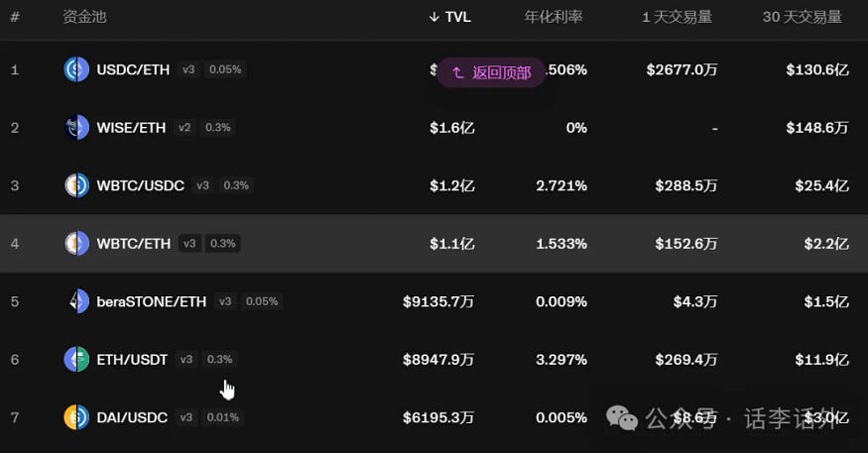Open the beraSTONE/ETH pool name
The width and height of the screenshot is (868, 453).
coord(152,302)
